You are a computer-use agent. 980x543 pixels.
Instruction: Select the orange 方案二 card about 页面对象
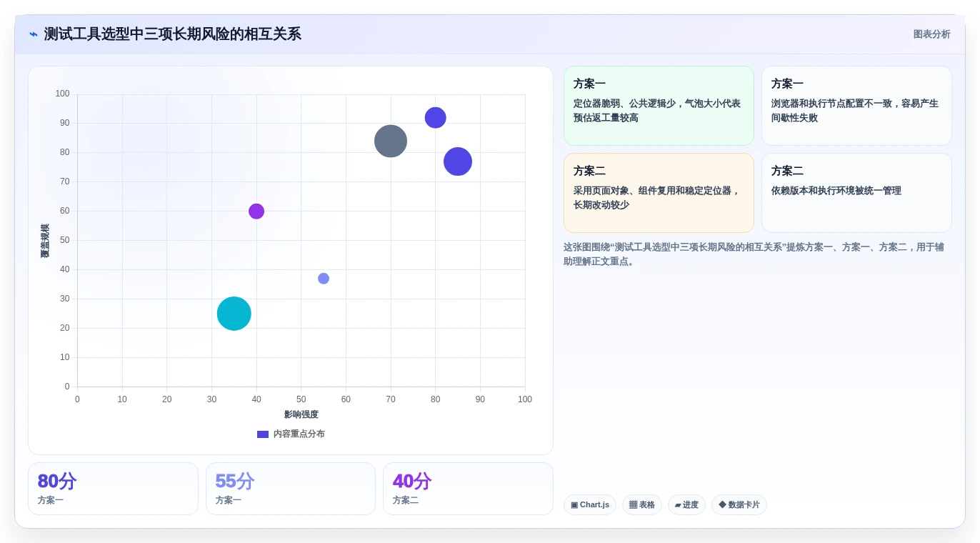coord(659,193)
